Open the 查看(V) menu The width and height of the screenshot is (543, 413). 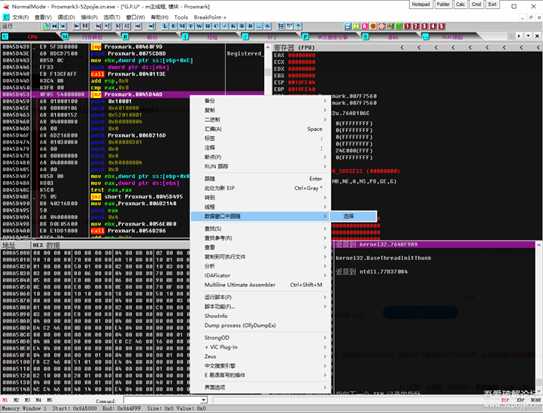pos(43,17)
